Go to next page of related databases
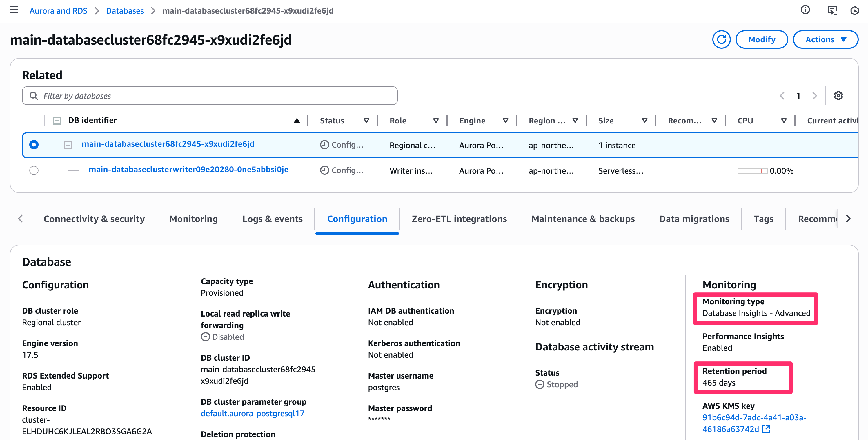This screenshot has width=868, height=440. tap(815, 96)
